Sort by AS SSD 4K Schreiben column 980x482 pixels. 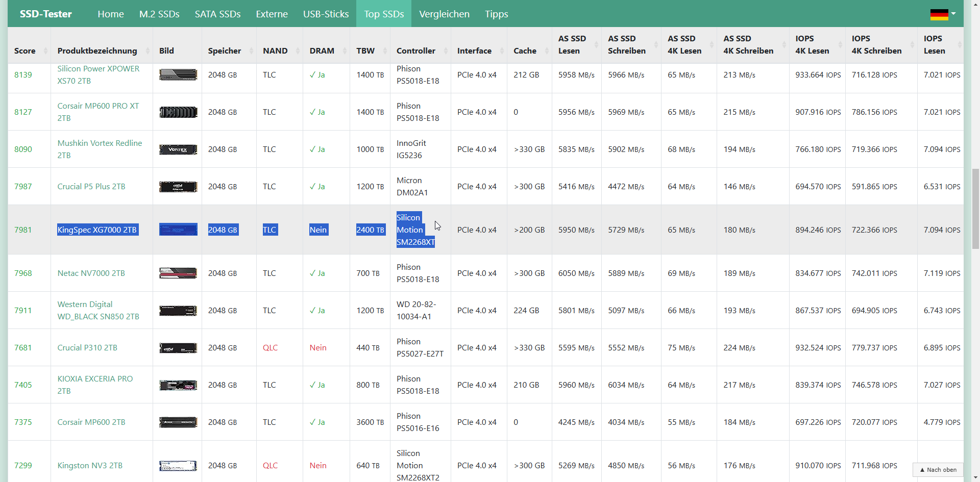752,45
